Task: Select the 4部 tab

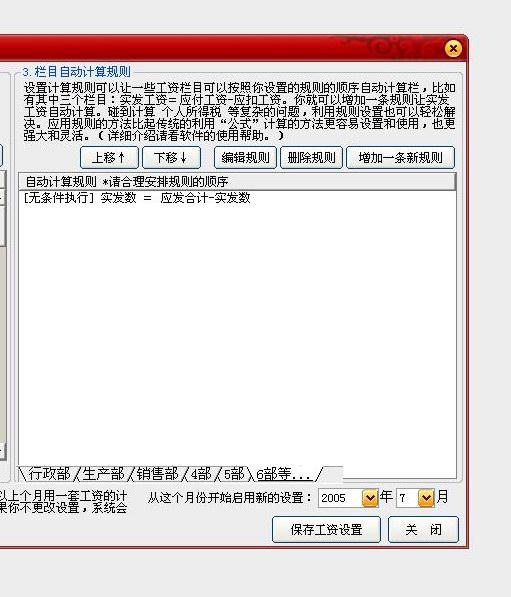Action: point(201,474)
